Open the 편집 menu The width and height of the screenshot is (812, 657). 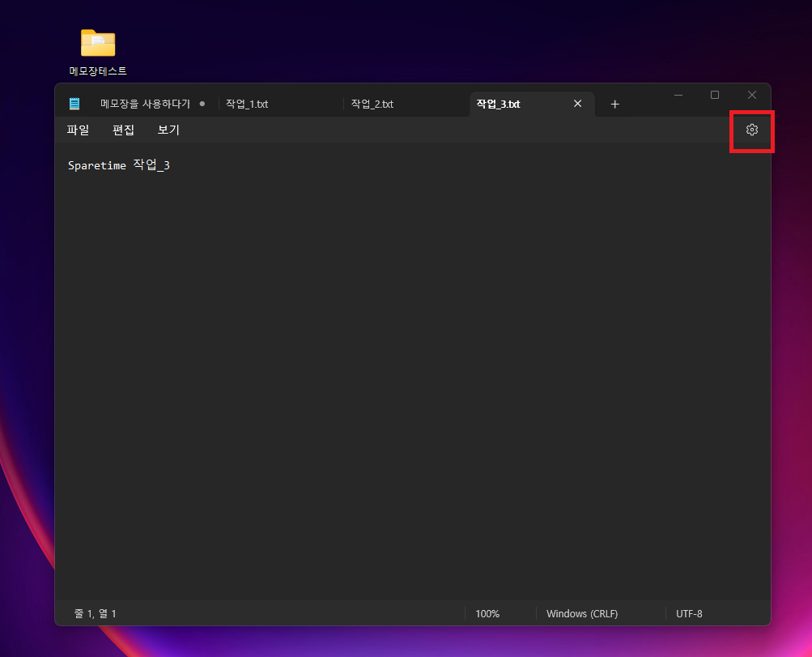click(x=123, y=130)
